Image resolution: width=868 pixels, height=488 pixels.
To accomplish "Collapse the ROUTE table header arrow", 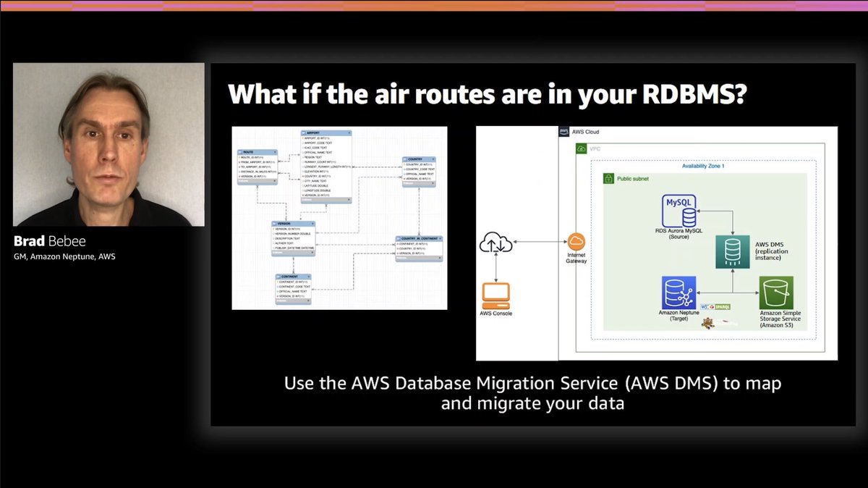I will coord(275,151).
